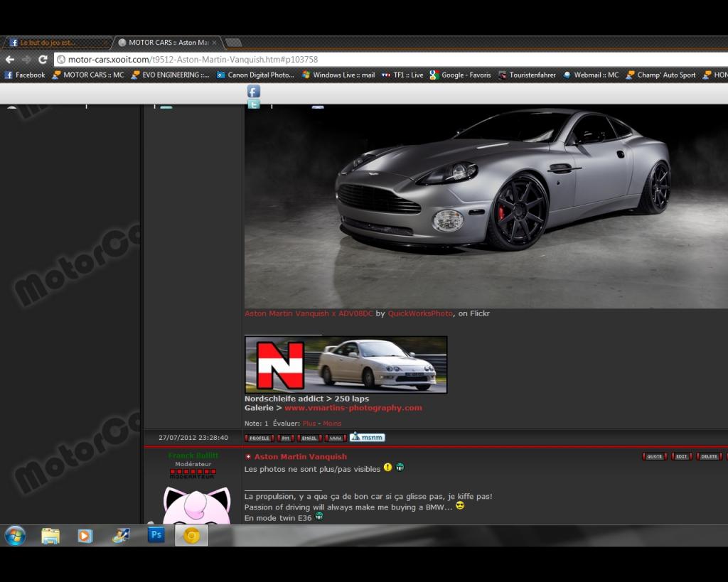Open the Windows Start menu
Viewport: 728px width, 582px height.
click(16, 536)
